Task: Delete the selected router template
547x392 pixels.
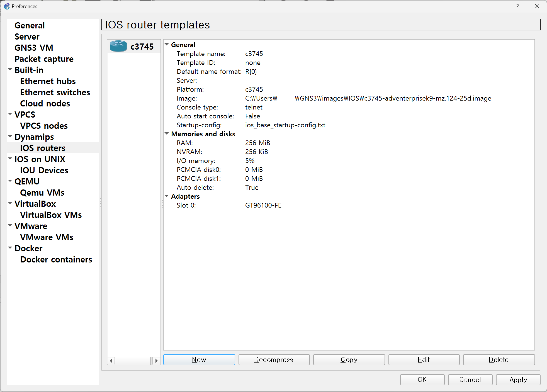Action: coord(499,360)
